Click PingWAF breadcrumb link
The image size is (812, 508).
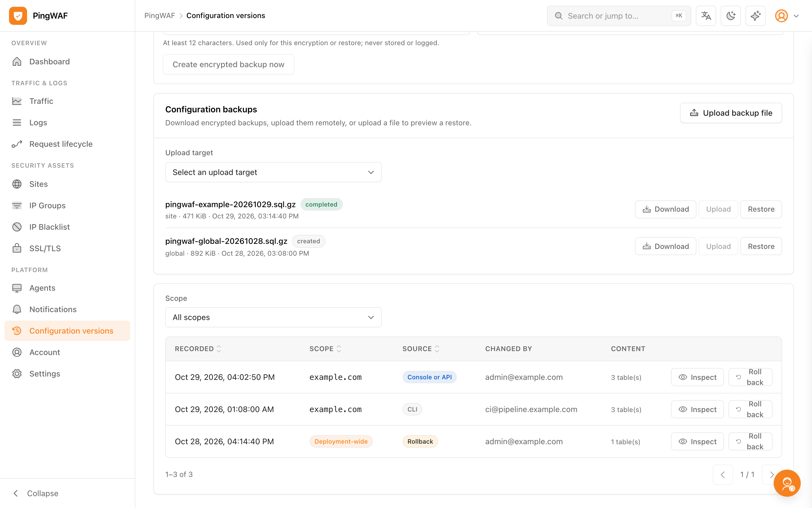click(160, 16)
